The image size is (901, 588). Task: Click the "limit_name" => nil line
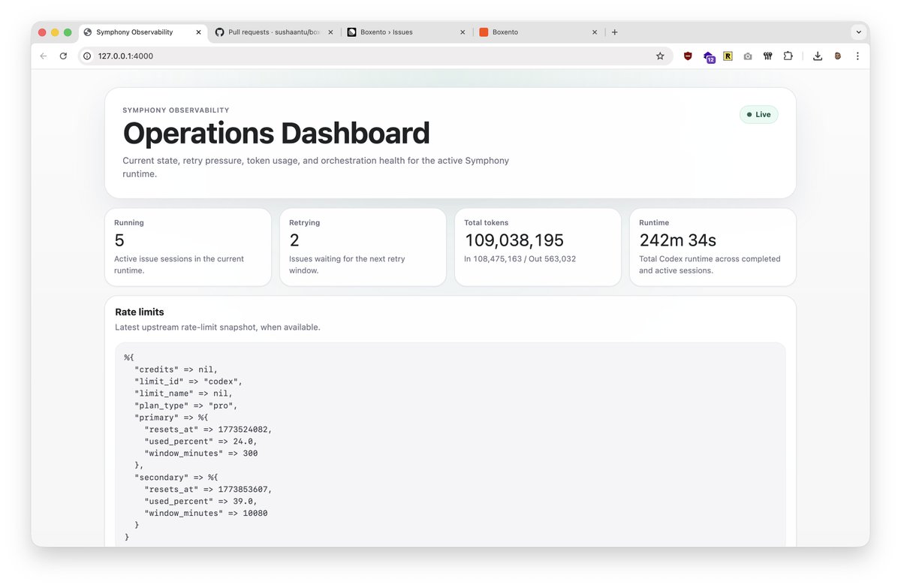pyautogui.click(x=184, y=394)
